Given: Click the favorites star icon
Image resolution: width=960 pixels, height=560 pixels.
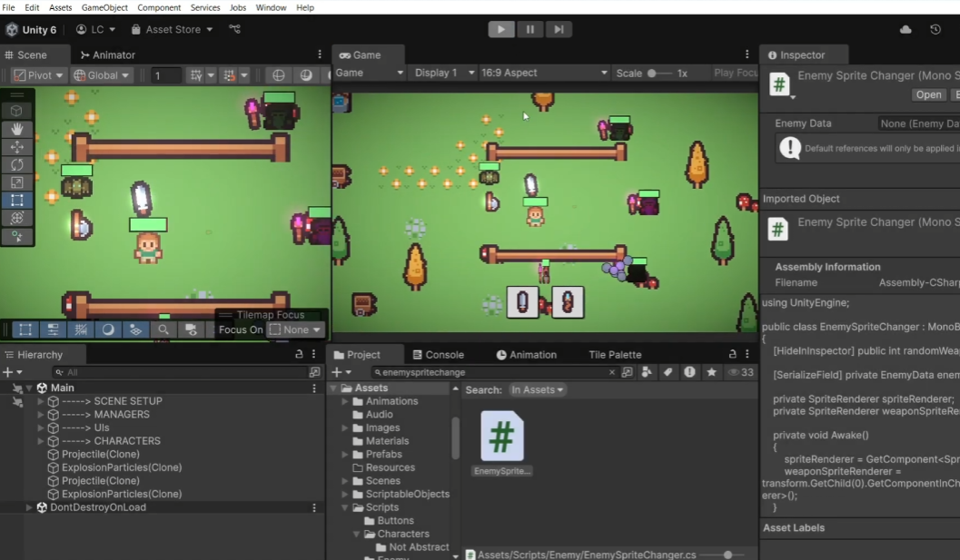Looking at the screenshot, I should (711, 372).
